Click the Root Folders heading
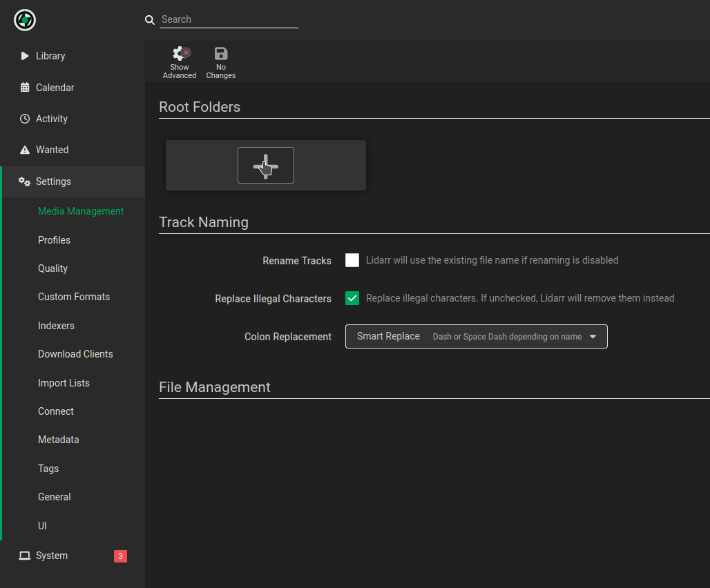The image size is (710, 588). [200, 107]
